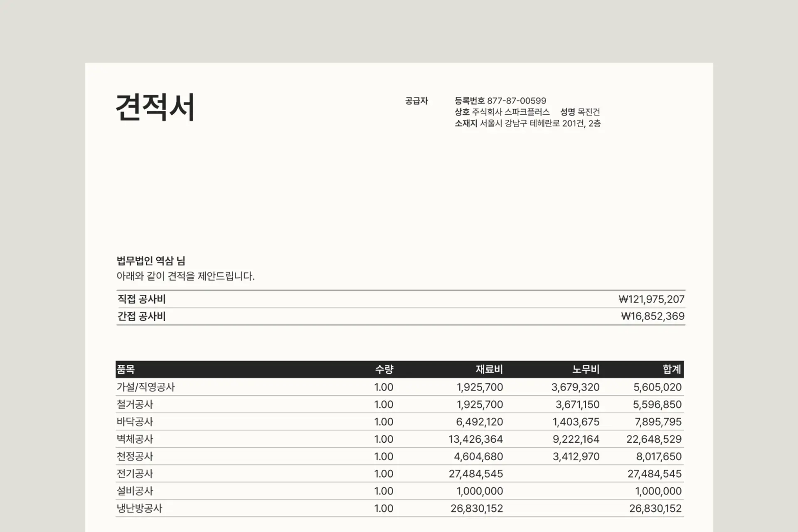Select the amount ₩16,852,369
Screen dimensions: 798x532
[x=653, y=316]
